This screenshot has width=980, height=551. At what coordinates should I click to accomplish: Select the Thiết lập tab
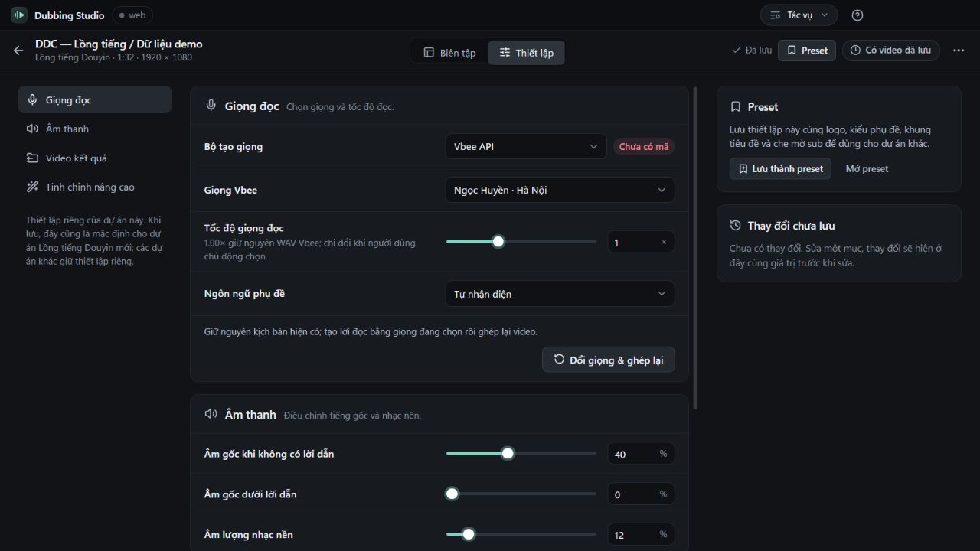coord(527,52)
